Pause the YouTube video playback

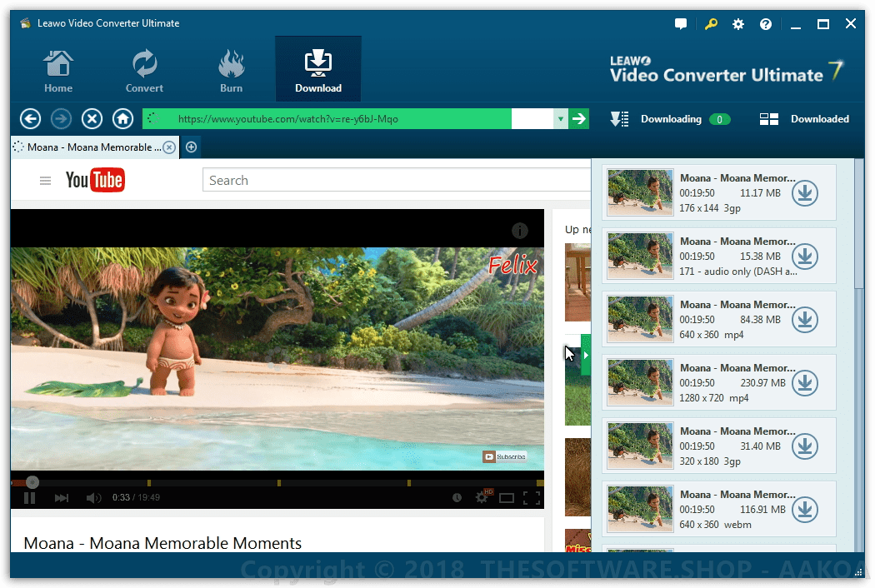coord(30,498)
